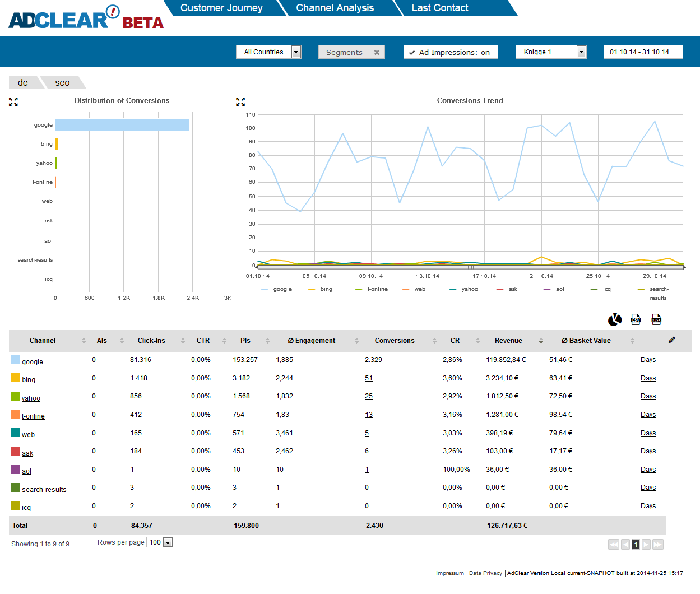Toggle google series in trend legend

pyautogui.click(x=277, y=289)
